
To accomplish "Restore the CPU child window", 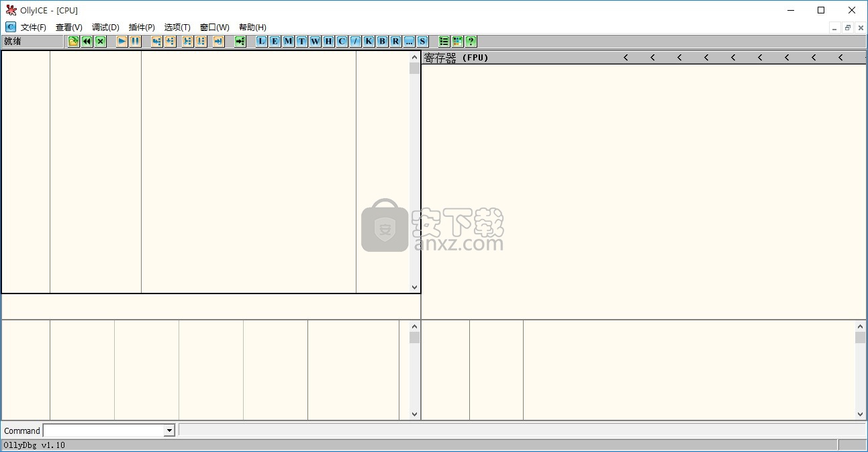I will pyautogui.click(x=848, y=28).
